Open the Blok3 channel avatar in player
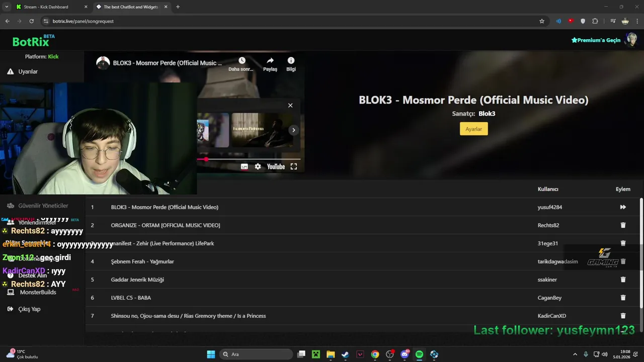The height and width of the screenshot is (362, 644). (x=103, y=63)
